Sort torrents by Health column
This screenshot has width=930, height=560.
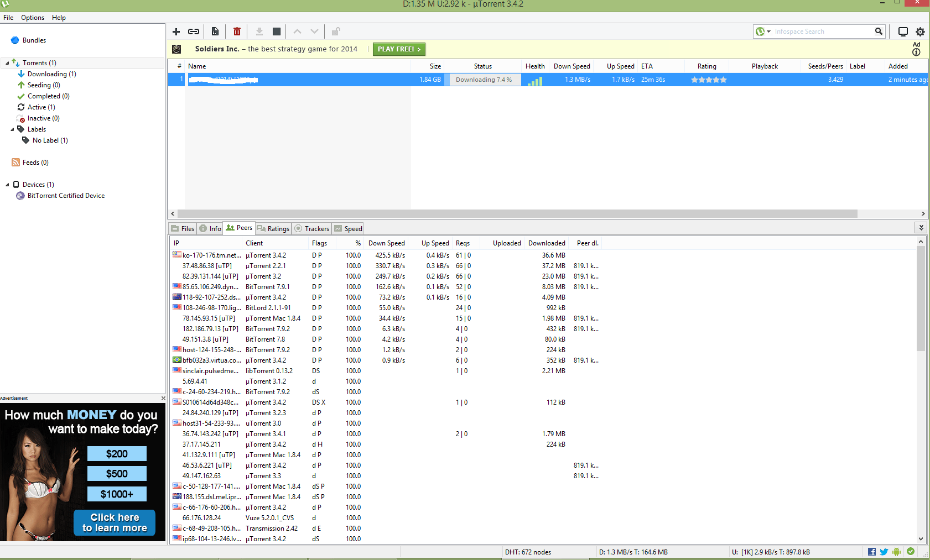(535, 66)
